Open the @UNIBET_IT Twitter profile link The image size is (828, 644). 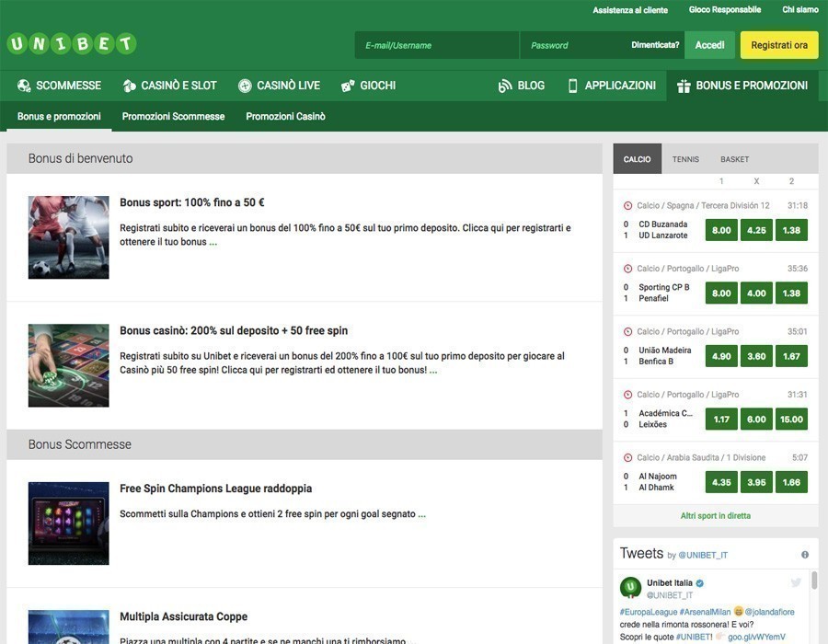[x=703, y=556]
